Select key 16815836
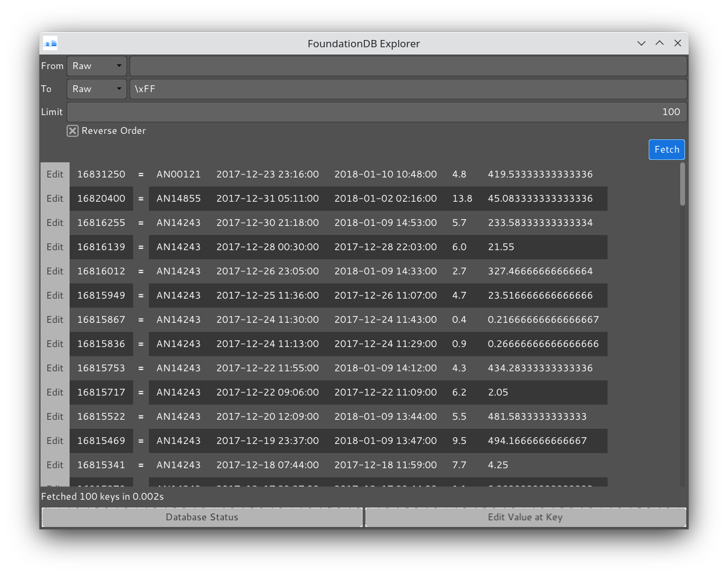This screenshot has height=576, width=728. tap(101, 344)
